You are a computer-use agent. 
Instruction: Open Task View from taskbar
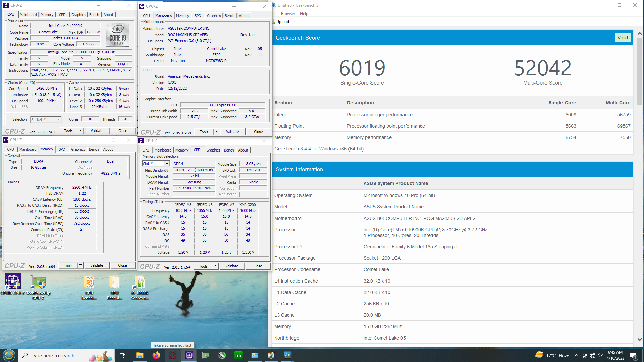click(x=123, y=355)
